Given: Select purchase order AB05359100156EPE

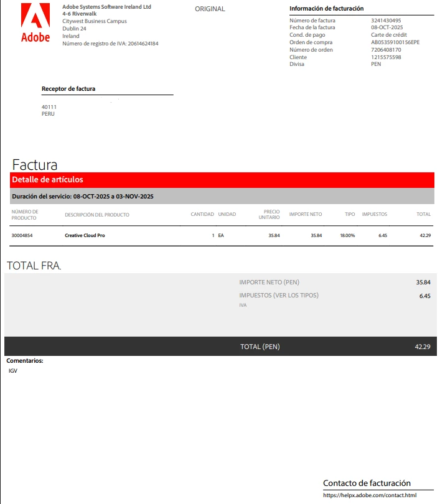Looking at the screenshot, I should 395,42.
